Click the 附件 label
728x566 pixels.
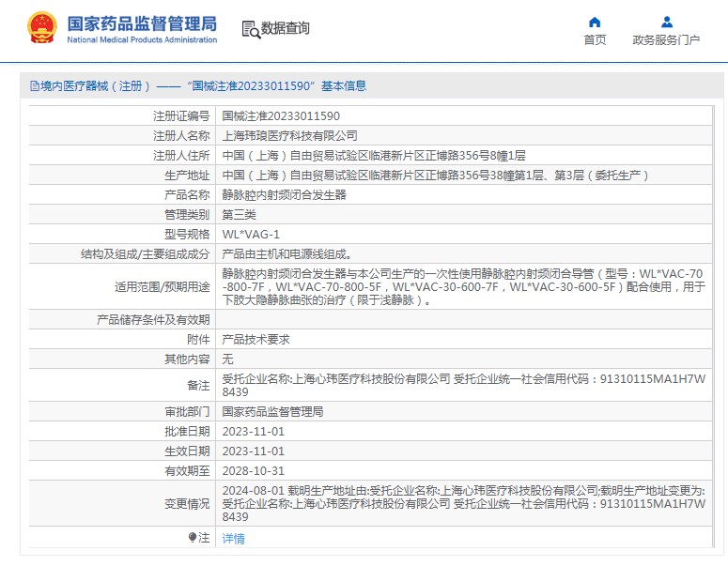tap(198, 339)
